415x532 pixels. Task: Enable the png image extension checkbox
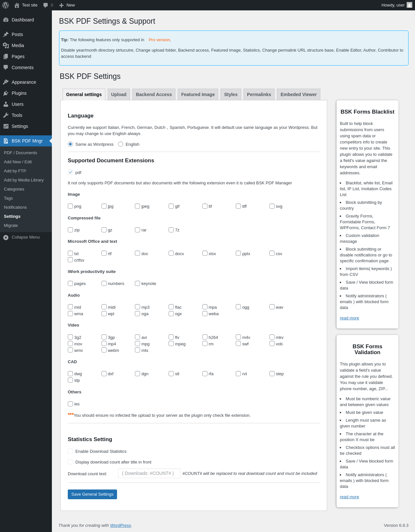point(70,206)
